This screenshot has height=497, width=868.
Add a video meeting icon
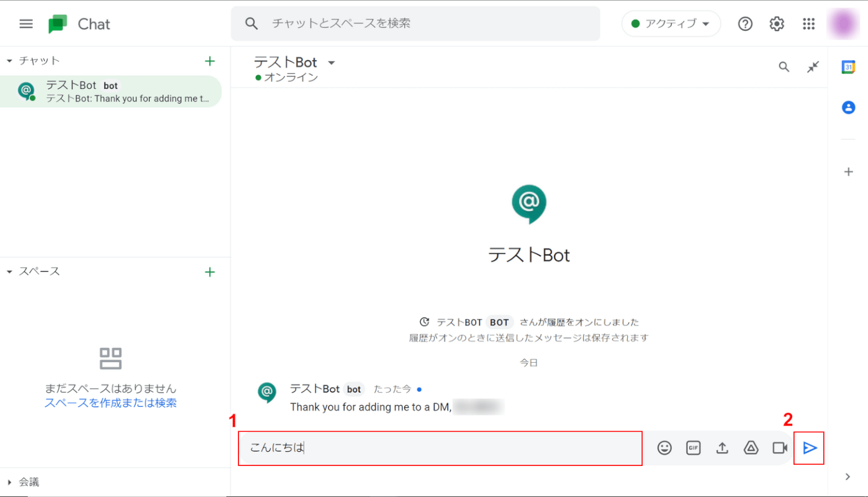coord(780,448)
